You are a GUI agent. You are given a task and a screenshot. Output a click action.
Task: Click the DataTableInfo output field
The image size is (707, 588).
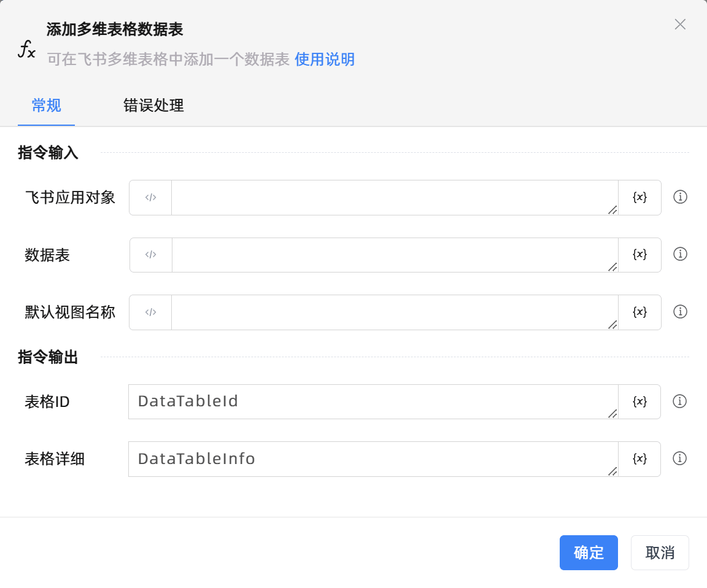(x=373, y=459)
